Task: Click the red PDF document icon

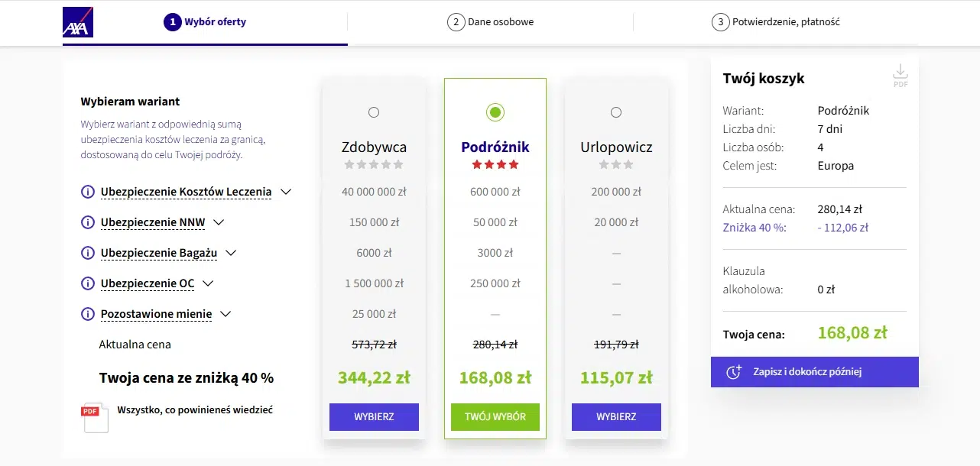Action: (94, 417)
